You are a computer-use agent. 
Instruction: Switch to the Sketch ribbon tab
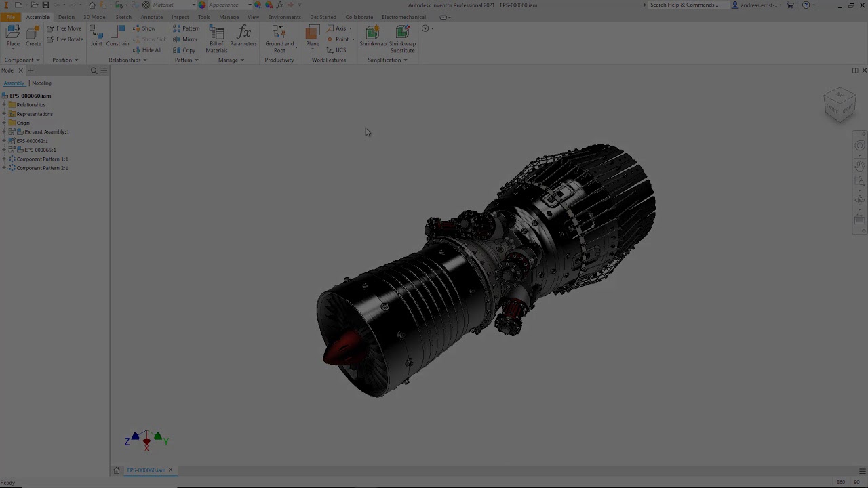pos(123,17)
